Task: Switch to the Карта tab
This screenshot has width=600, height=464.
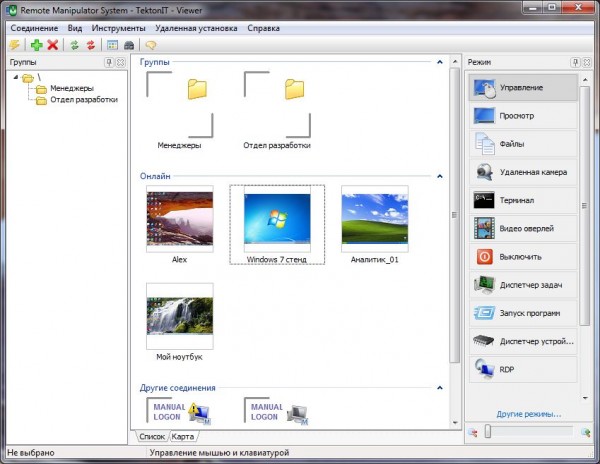Action: tap(184, 437)
